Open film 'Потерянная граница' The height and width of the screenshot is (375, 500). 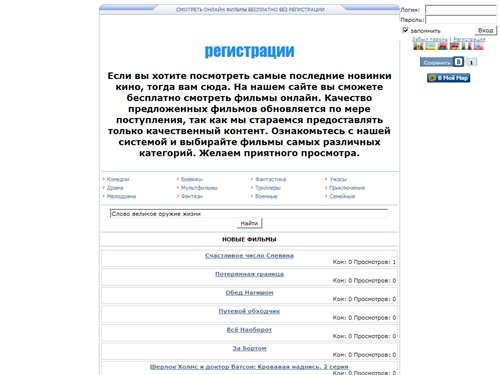click(x=249, y=274)
